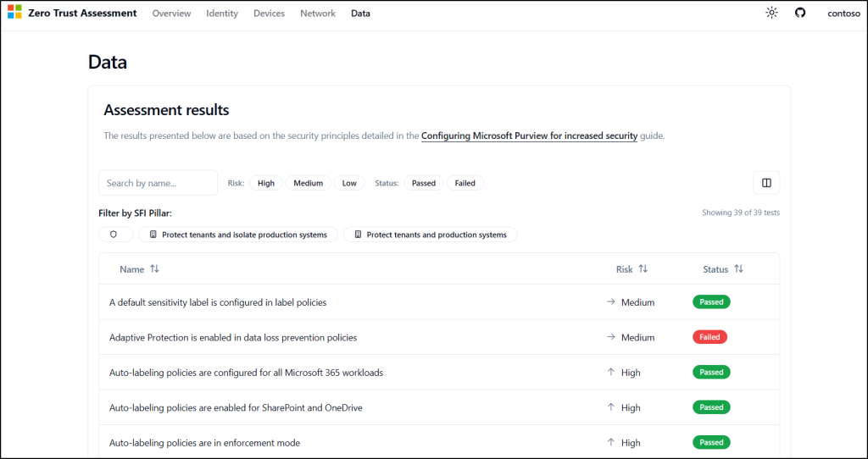The width and height of the screenshot is (868, 459).
Task: Click Showing 39 of 39 tests text
Action: coord(741,213)
